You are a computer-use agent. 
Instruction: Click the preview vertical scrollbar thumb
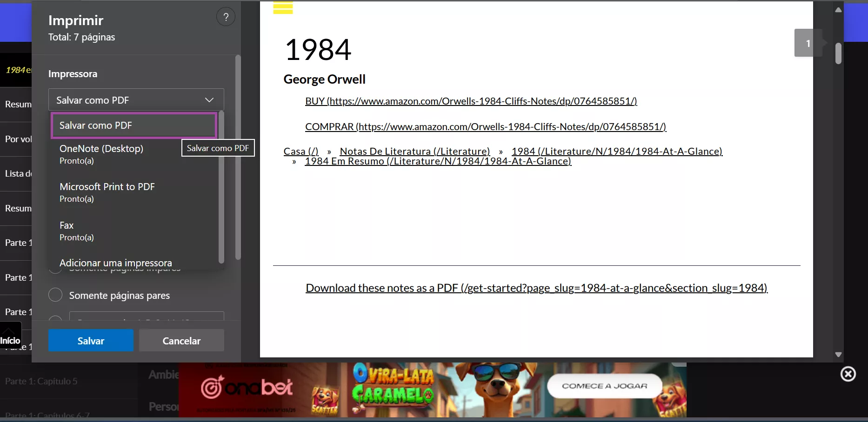(838, 53)
